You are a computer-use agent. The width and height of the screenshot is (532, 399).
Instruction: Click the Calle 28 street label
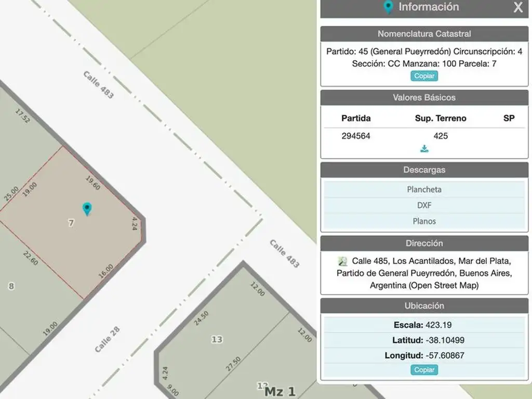click(108, 339)
